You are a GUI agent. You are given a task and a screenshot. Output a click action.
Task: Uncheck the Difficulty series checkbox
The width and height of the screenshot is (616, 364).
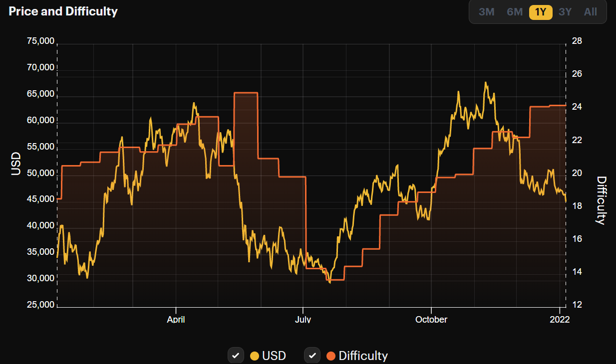312,356
